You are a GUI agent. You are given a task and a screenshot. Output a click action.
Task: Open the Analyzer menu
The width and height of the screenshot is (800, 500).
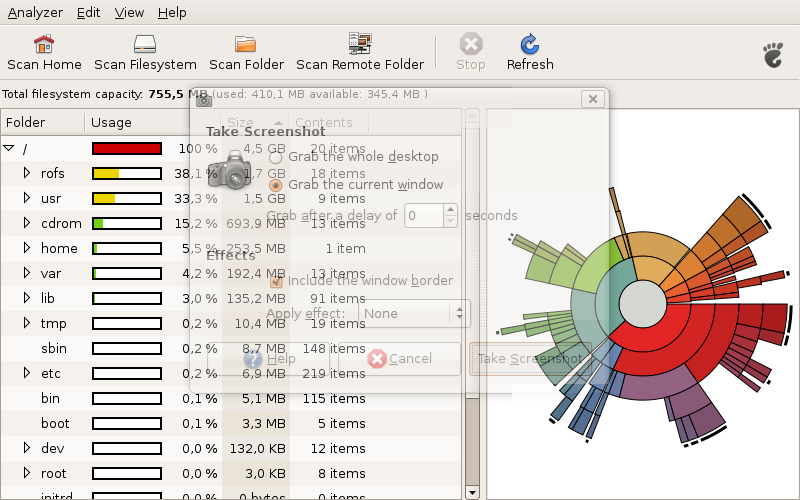pyautogui.click(x=35, y=13)
